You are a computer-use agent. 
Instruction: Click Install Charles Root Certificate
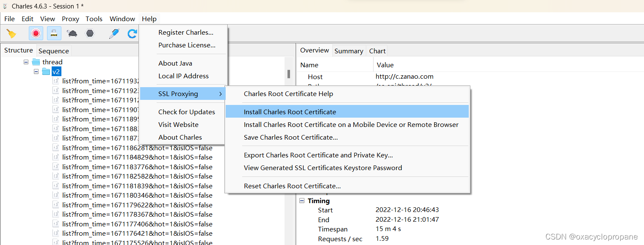(x=347, y=112)
